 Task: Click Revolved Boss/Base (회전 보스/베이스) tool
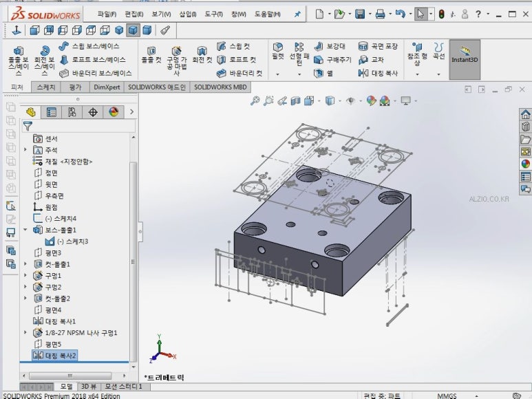(x=45, y=60)
